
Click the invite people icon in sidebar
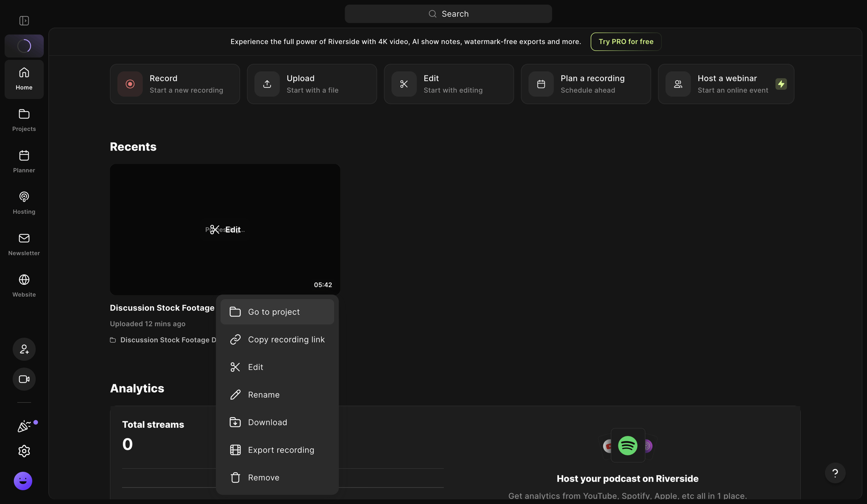click(24, 349)
